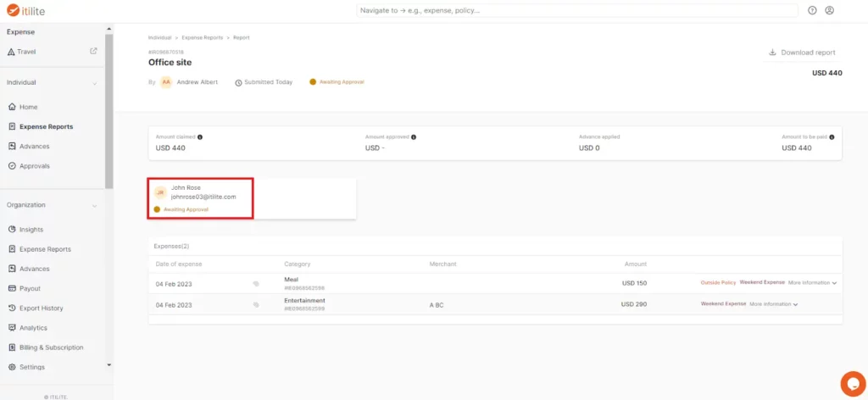Open the Travel external link icon
This screenshot has width=868, height=400.
[93, 51]
